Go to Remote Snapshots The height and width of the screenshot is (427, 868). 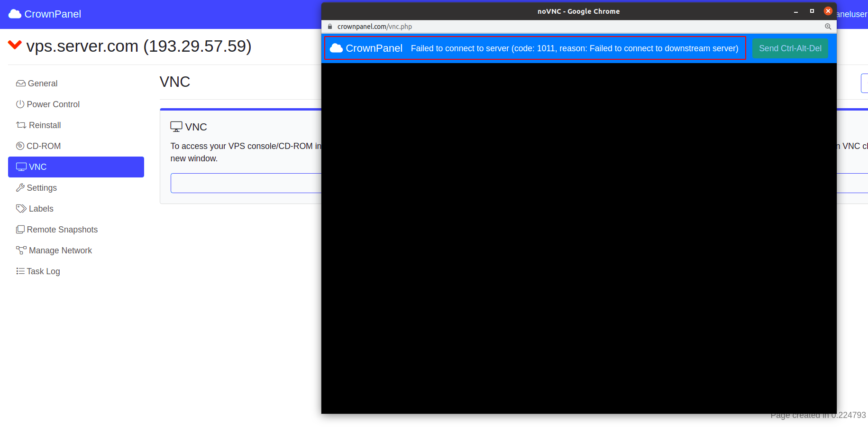76,230
